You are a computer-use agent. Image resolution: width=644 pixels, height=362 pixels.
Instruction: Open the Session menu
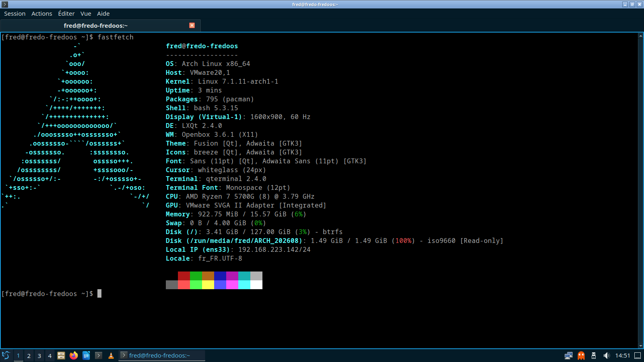[15, 14]
